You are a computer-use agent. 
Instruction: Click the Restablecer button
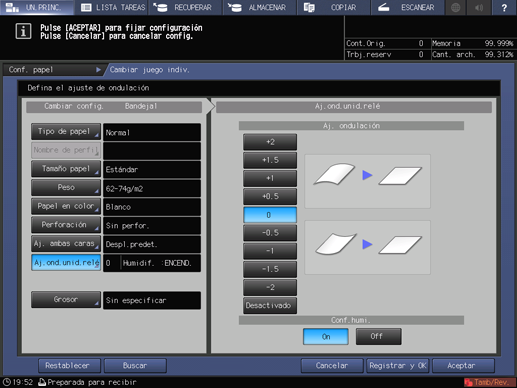[x=69, y=366]
